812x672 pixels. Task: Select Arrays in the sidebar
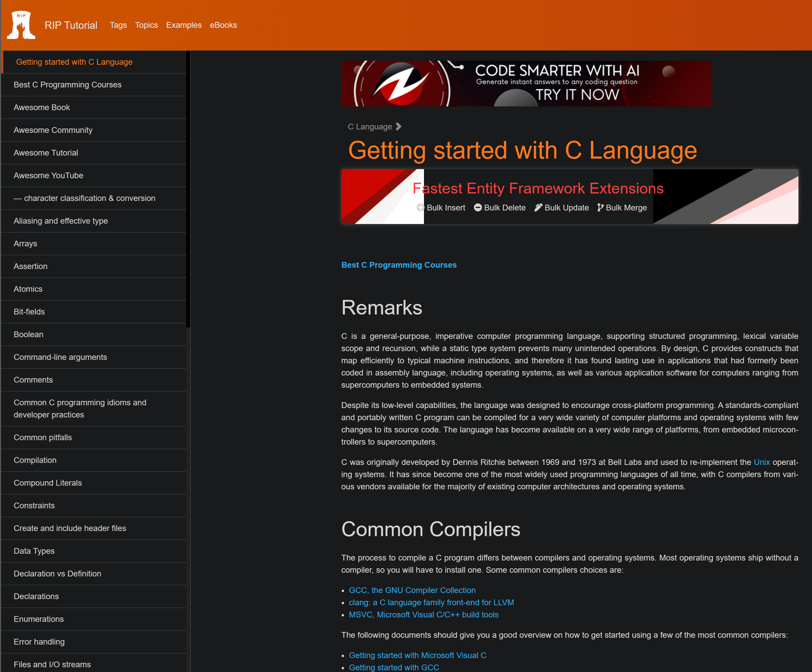(x=25, y=243)
